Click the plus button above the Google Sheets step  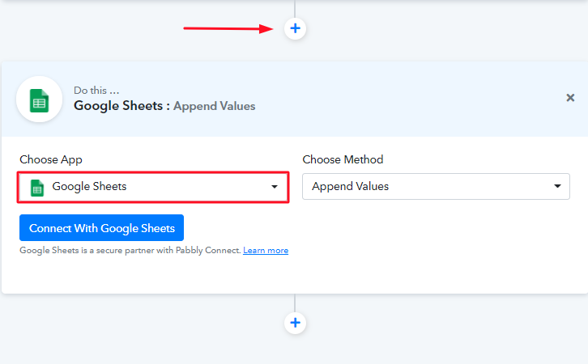[x=295, y=28]
